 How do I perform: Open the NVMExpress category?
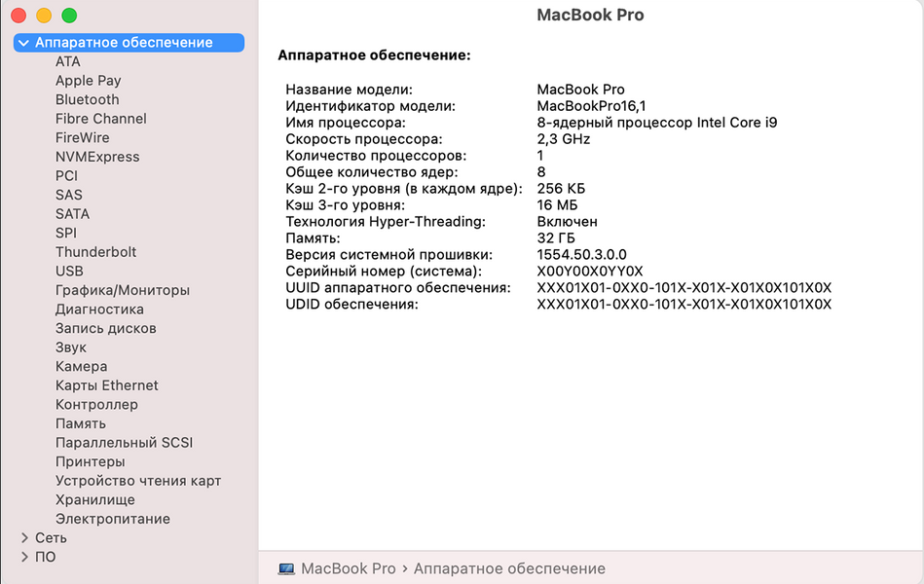pyautogui.click(x=97, y=157)
